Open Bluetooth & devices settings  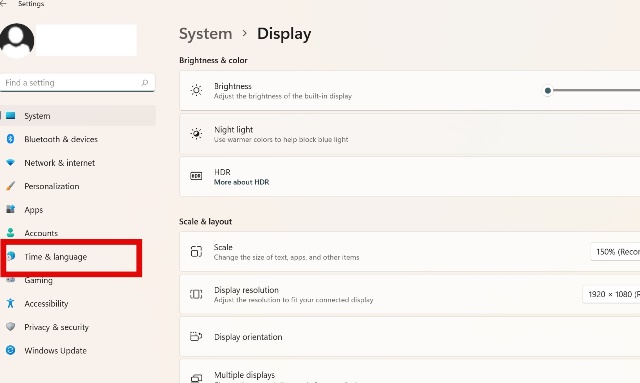(x=78, y=139)
